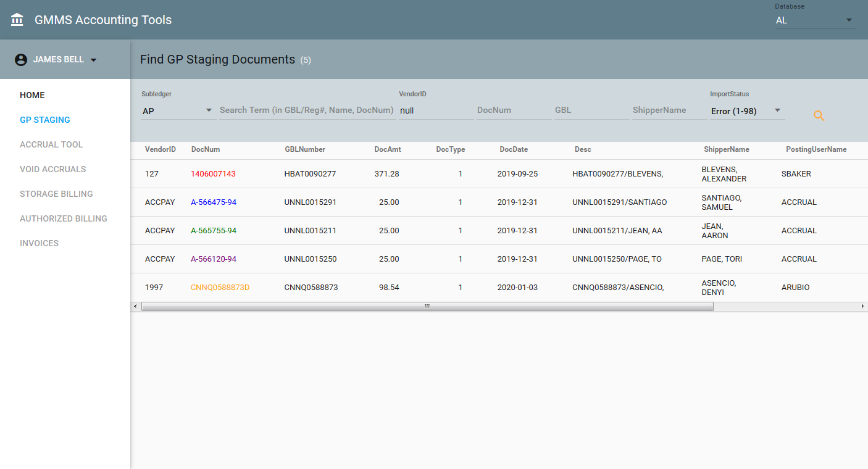The image size is (868, 469).
Task: Focus the Search Term input field
Action: pos(307,110)
